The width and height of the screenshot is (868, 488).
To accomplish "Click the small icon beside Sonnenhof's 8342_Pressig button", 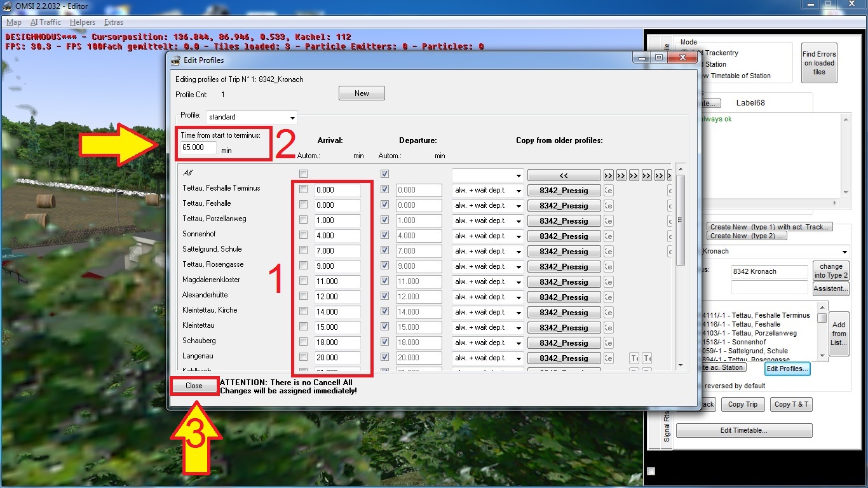I will coord(608,236).
